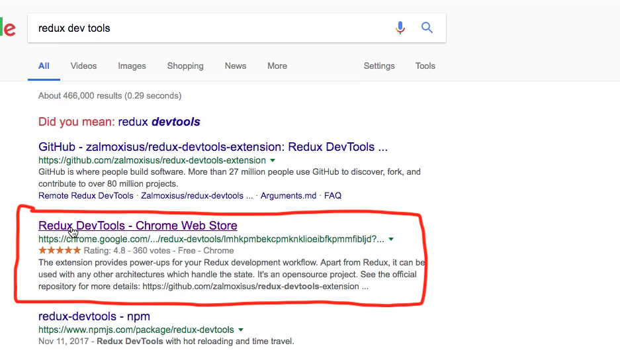Open the Arguments.md sitelink
Image resolution: width=620 pixels, height=364 pixels.
pyautogui.click(x=288, y=196)
